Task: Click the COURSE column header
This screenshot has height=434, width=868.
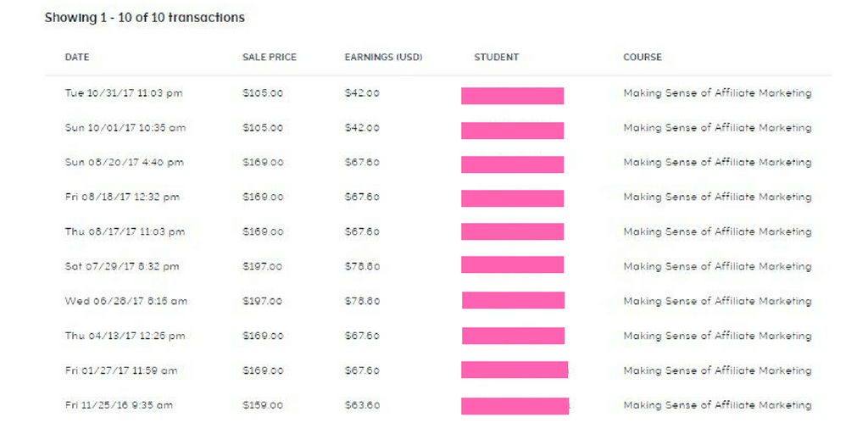Action: tap(643, 57)
